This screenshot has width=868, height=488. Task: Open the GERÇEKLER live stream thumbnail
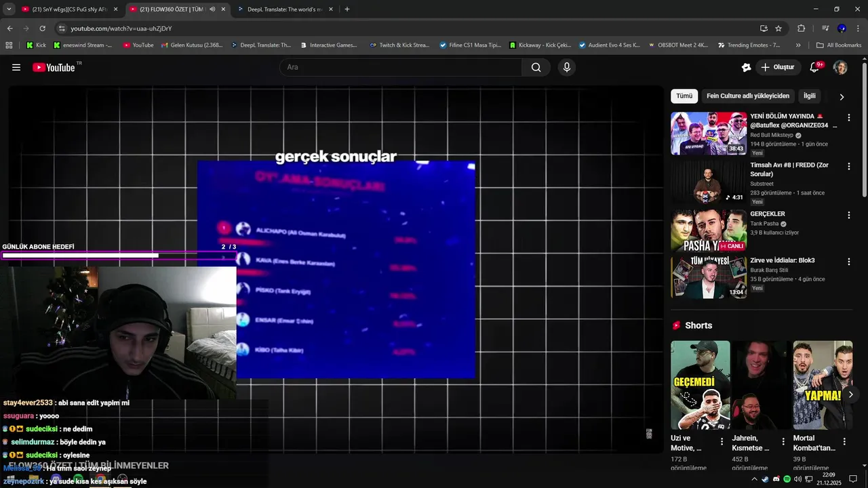click(709, 230)
